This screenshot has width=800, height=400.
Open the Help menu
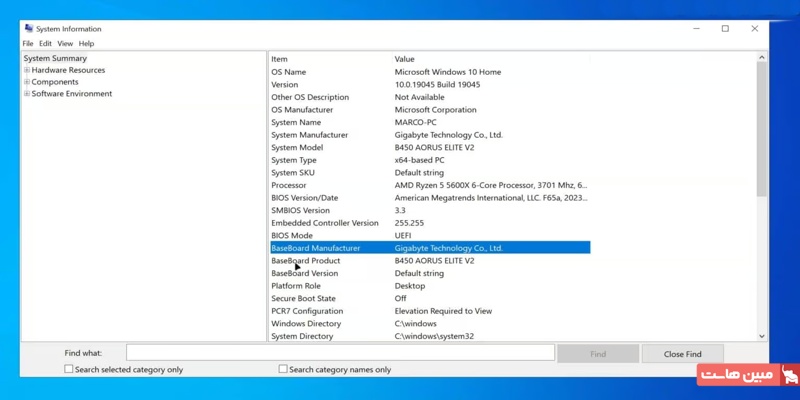pos(86,44)
